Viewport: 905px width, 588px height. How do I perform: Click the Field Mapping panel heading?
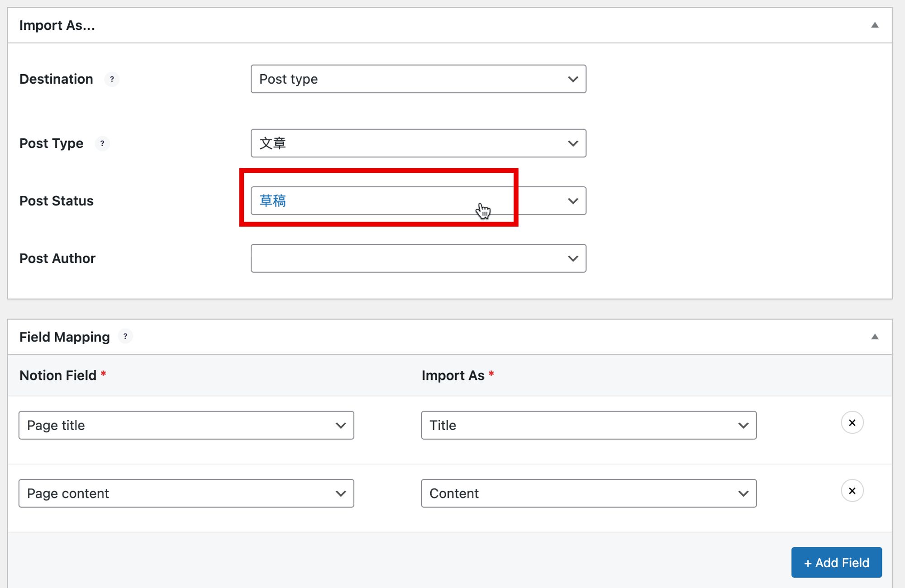click(65, 337)
